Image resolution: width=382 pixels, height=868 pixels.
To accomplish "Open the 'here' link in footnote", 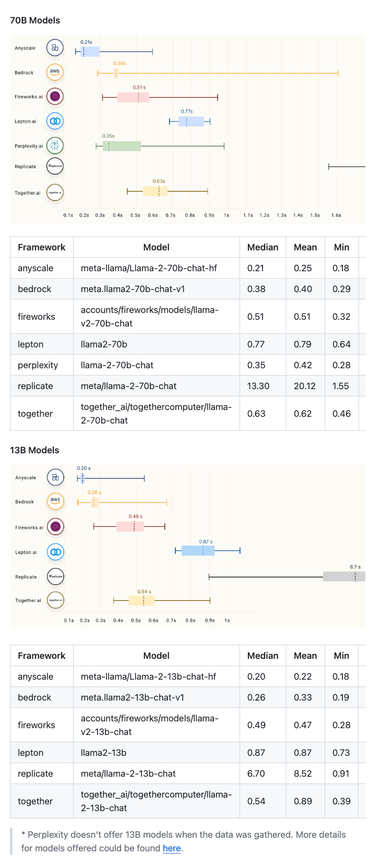I will pyautogui.click(x=172, y=848).
